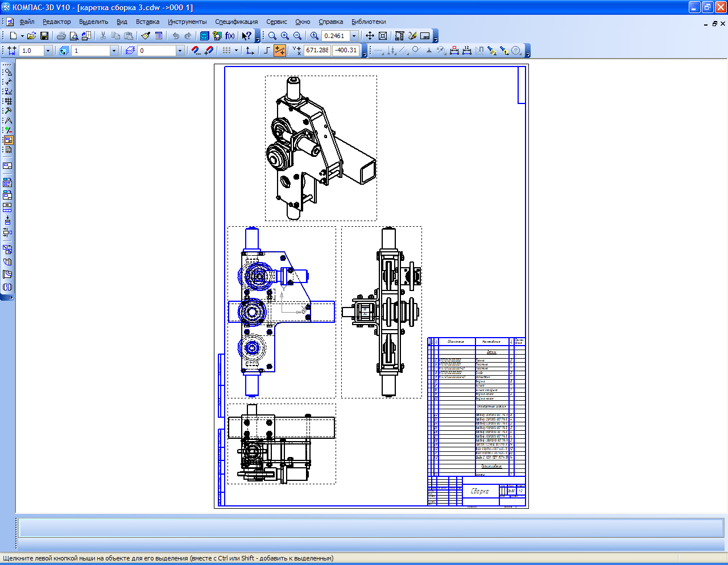Click the Redo arrow icon
Screen dimensions: 728x565
pyautogui.click(x=188, y=36)
